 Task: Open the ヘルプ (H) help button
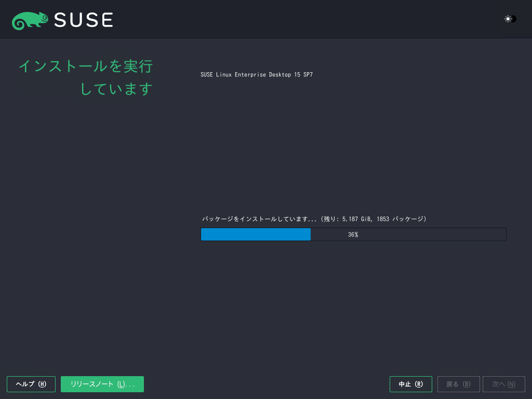pos(31,384)
